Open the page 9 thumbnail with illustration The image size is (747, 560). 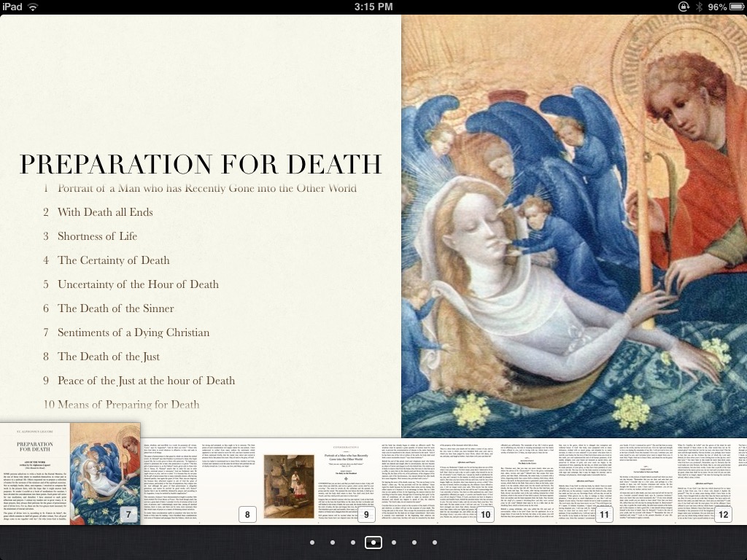tap(319, 482)
